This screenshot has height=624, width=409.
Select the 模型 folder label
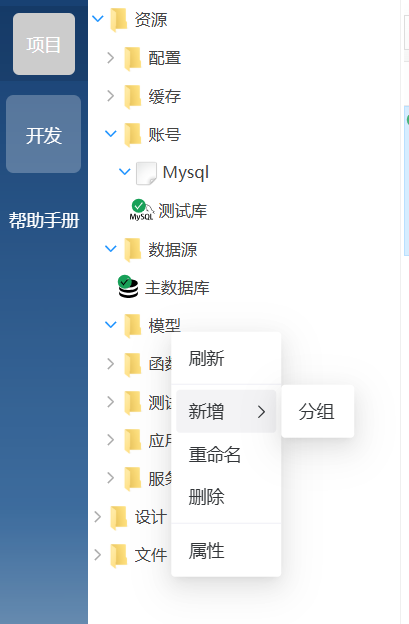[x=165, y=326]
